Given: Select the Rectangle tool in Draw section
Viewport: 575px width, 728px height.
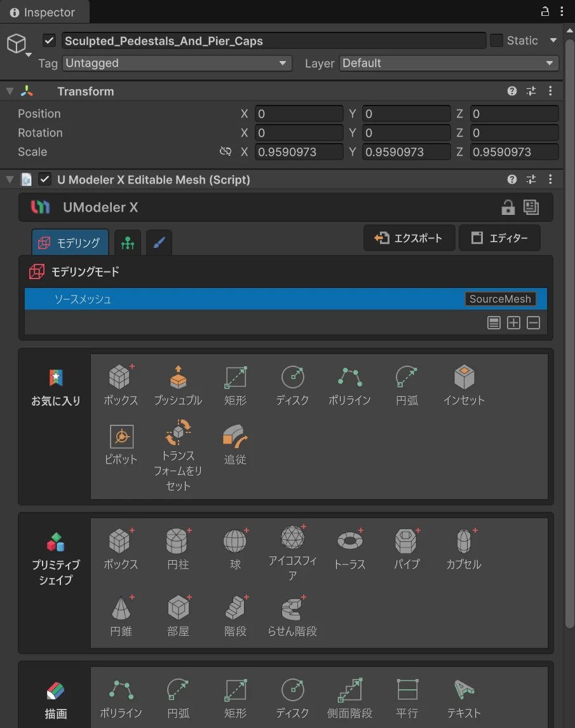Looking at the screenshot, I should 235,698.
